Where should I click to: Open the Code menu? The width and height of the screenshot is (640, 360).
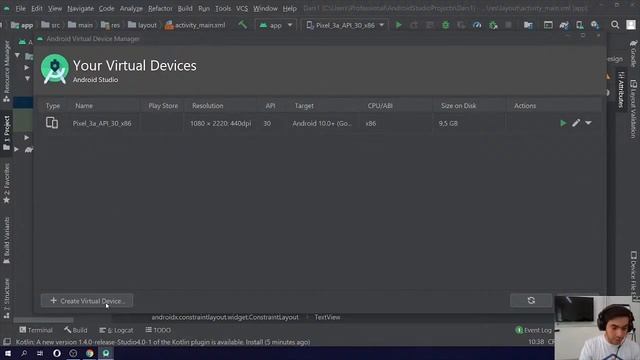(x=106, y=8)
